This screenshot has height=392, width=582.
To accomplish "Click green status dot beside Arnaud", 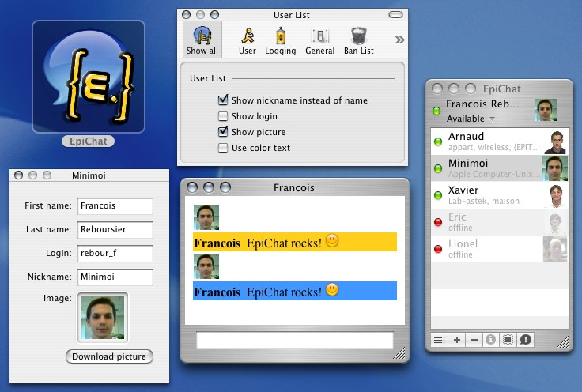I will [438, 141].
